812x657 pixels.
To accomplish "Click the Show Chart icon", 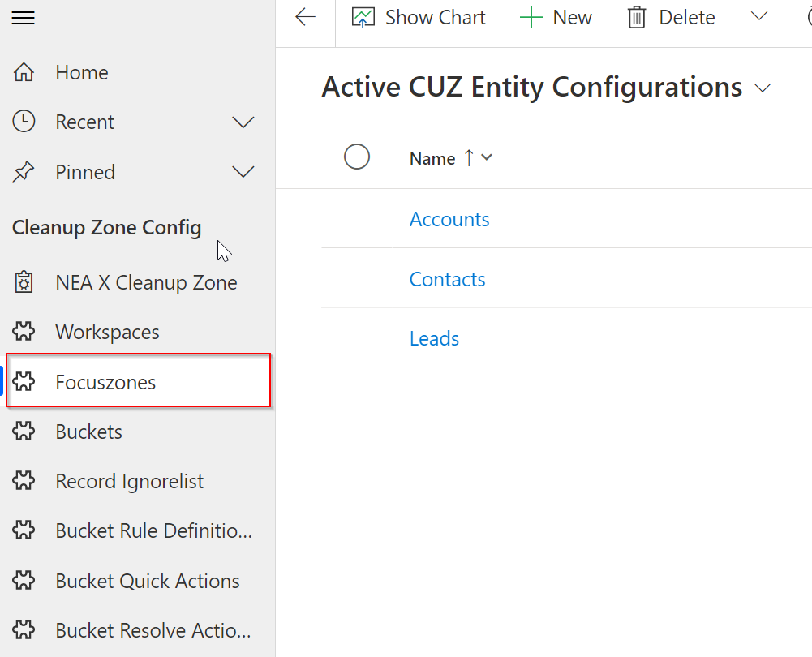I will [x=362, y=16].
